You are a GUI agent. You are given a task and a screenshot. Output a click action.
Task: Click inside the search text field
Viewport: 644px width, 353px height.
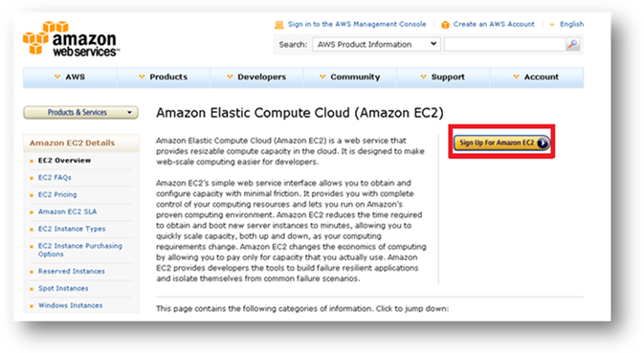[x=504, y=44]
